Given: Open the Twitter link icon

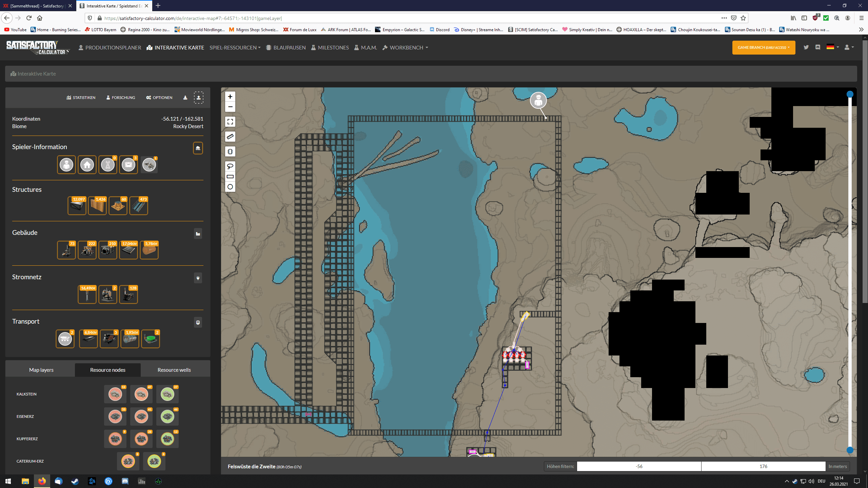Looking at the screenshot, I should [x=806, y=47].
